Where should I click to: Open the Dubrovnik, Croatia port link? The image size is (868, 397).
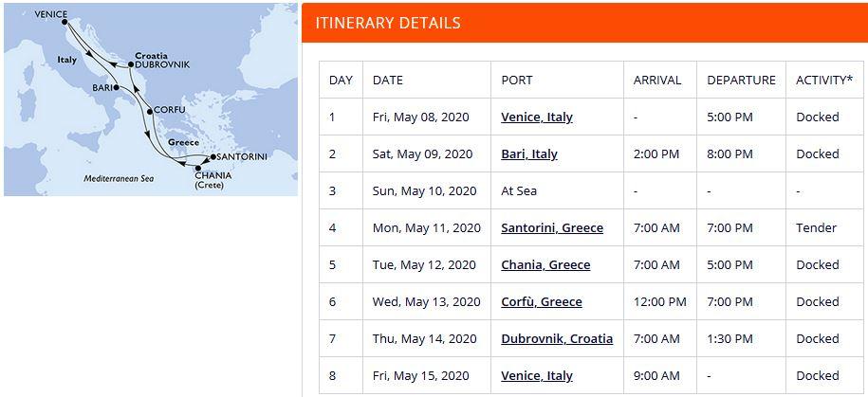click(x=557, y=339)
